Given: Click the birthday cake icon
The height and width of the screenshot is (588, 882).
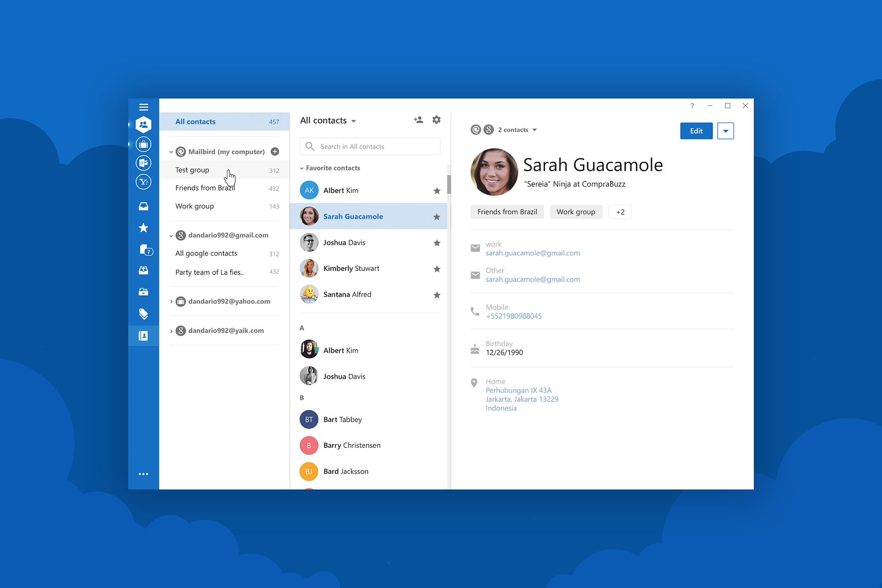Looking at the screenshot, I should pos(475,349).
